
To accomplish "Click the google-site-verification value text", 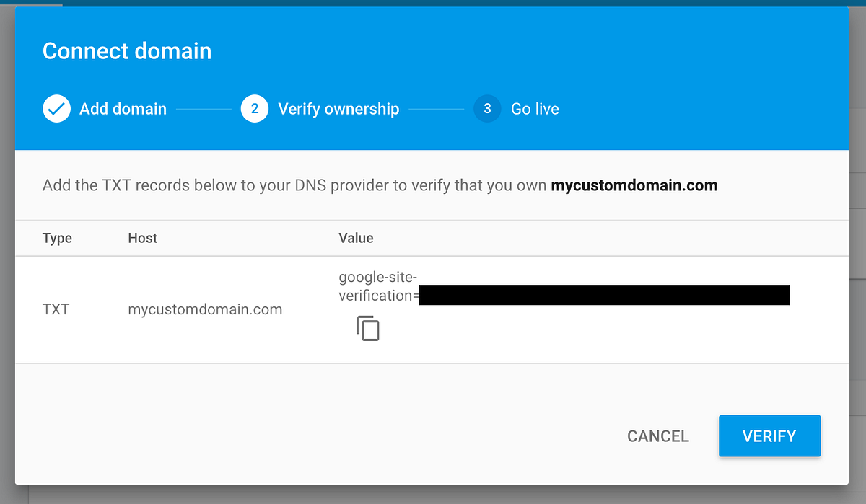I will (378, 286).
